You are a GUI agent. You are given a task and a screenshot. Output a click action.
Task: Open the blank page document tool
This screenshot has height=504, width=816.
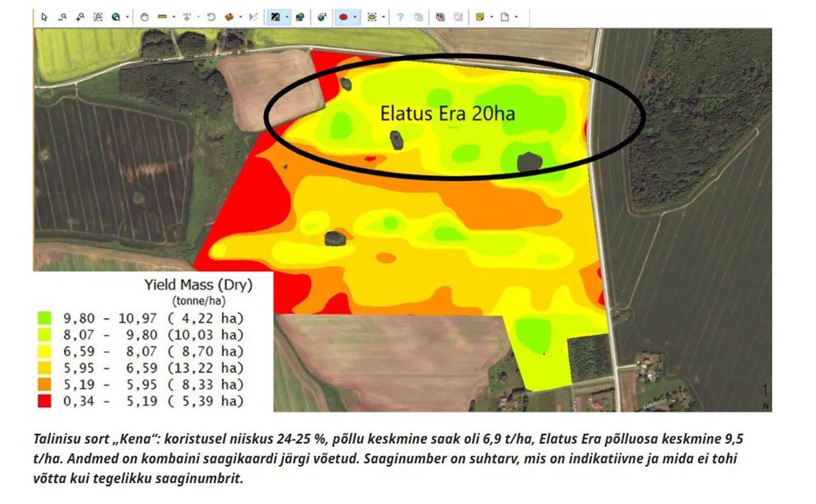pyautogui.click(x=504, y=17)
